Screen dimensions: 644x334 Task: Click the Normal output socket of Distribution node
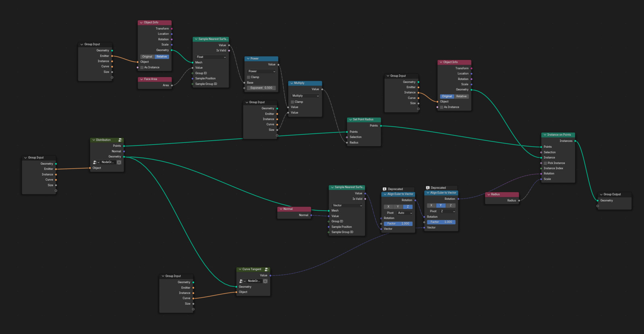(x=124, y=151)
